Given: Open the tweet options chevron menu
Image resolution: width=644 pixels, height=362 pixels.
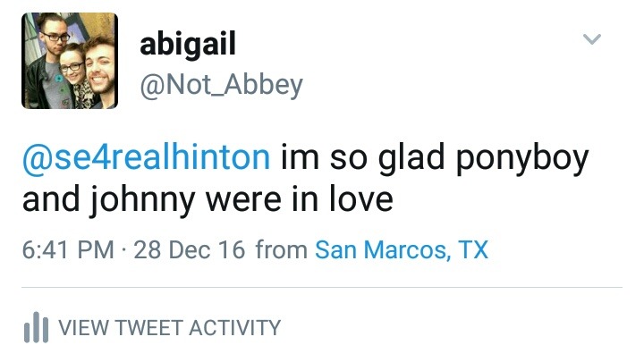Looking at the screenshot, I should tap(592, 39).
